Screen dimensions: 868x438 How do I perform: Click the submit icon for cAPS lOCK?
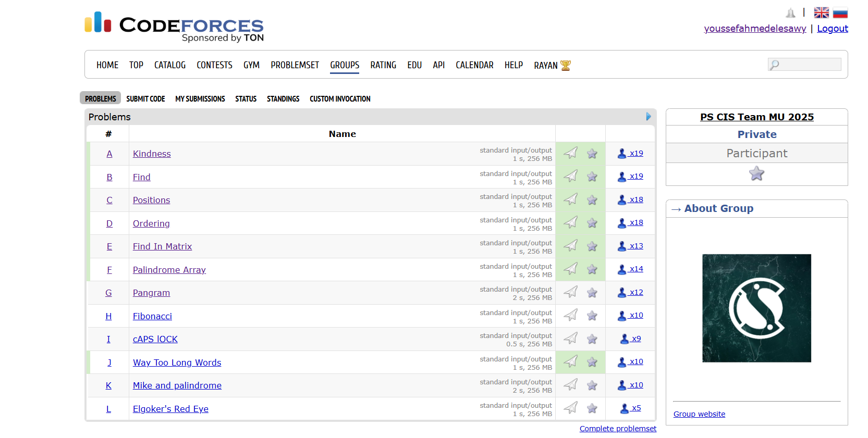[x=571, y=339]
